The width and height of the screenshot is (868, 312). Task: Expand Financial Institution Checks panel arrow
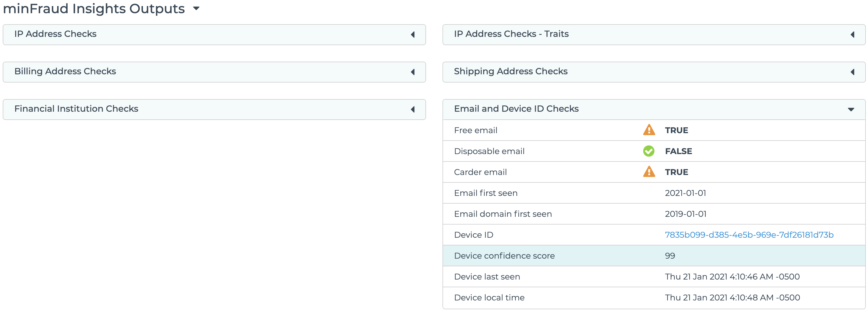coord(413,109)
